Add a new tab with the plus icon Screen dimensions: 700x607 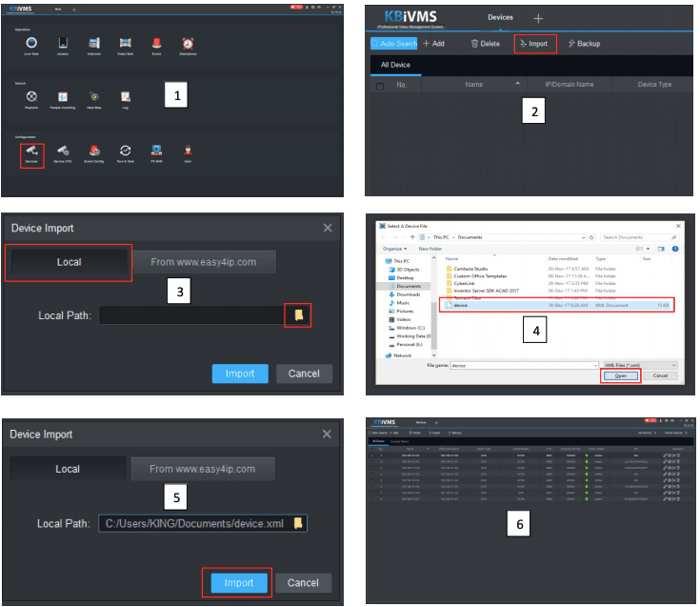click(538, 18)
